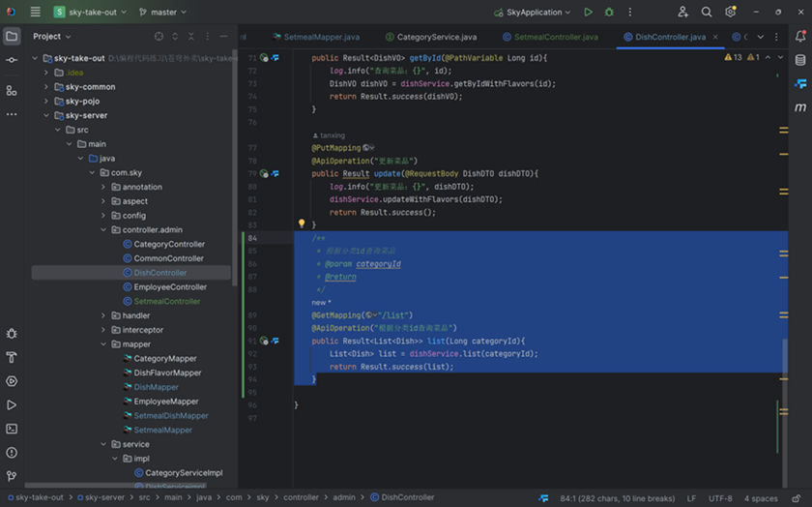Select the DishController.java tab

point(664,37)
